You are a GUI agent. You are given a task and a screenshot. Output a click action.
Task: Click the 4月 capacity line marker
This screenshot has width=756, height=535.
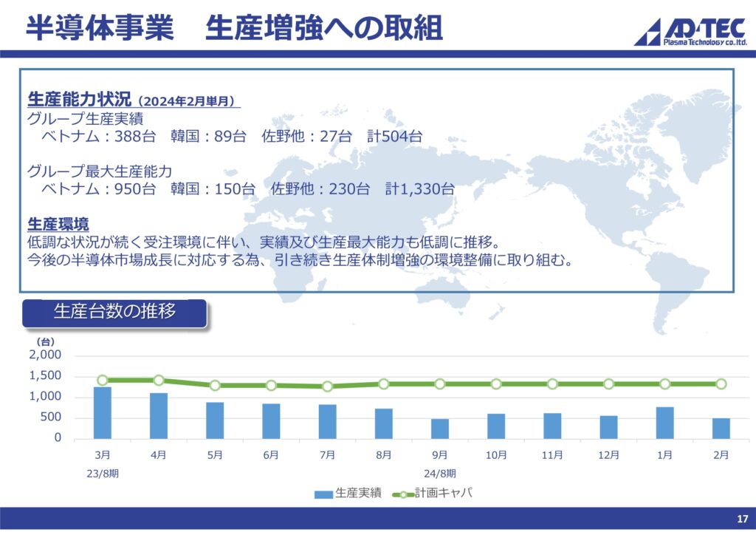tap(159, 380)
